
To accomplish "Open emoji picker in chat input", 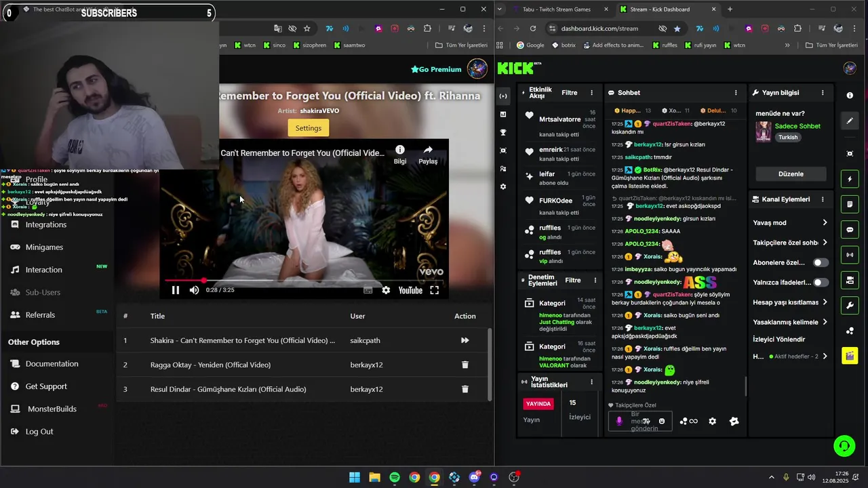I will pos(662,421).
